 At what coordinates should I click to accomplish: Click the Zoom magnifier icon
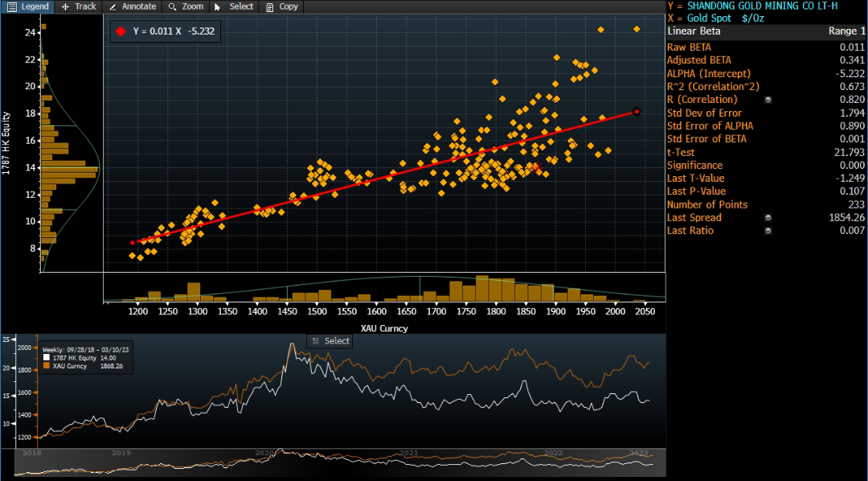tap(172, 7)
